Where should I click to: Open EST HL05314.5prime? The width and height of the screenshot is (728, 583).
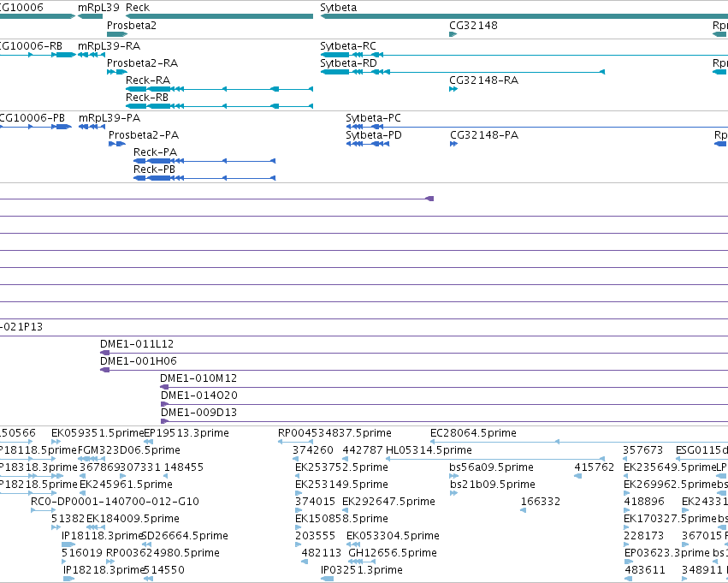pyautogui.click(x=429, y=450)
